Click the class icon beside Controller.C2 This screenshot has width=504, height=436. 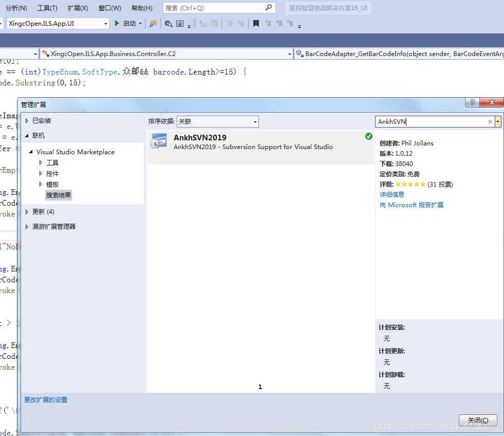46,53
